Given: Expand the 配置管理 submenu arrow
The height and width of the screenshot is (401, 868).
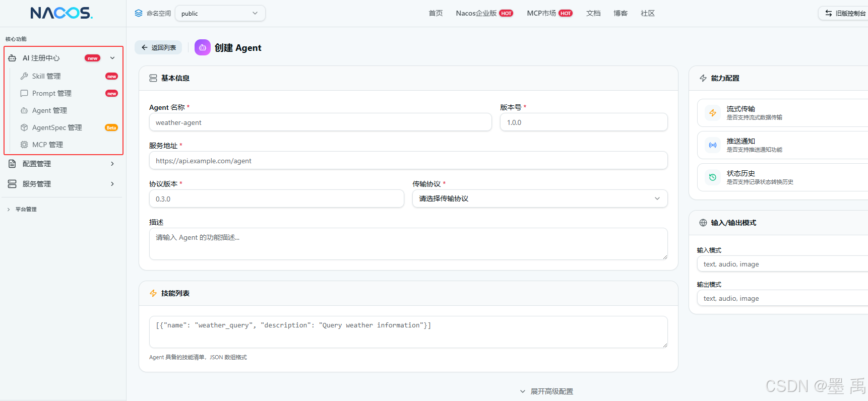Looking at the screenshot, I should [x=112, y=164].
